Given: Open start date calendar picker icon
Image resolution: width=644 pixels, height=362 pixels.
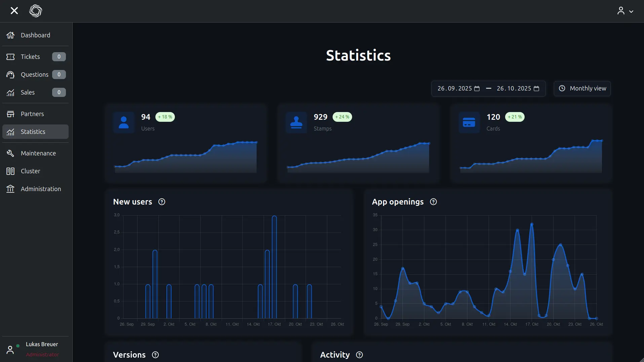Looking at the screenshot, I should pos(477,88).
